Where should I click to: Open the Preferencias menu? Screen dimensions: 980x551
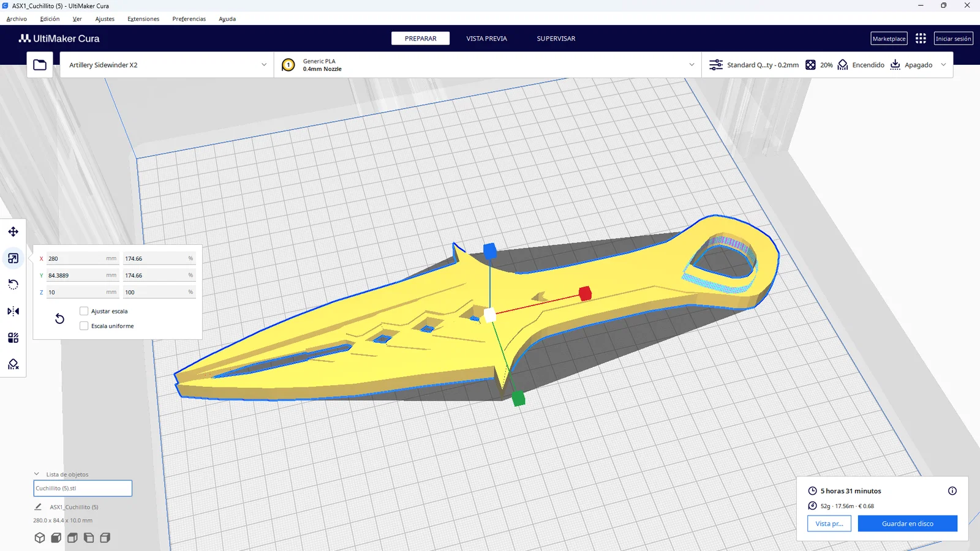pos(189,19)
